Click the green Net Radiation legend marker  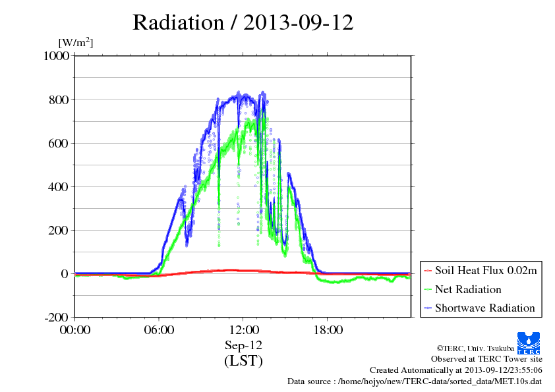(427, 289)
